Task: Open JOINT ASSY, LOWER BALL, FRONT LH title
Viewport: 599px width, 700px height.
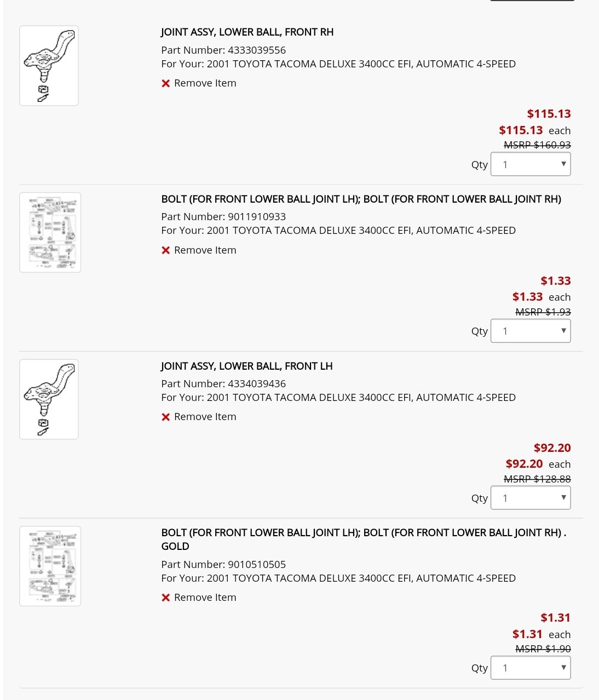Action: pyautogui.click(x=246, y=366)
